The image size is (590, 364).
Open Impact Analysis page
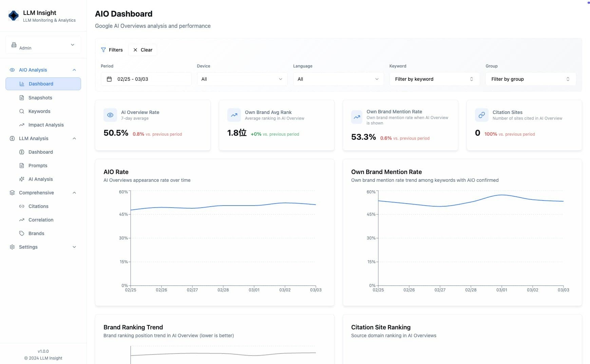[x=46, y=125]
